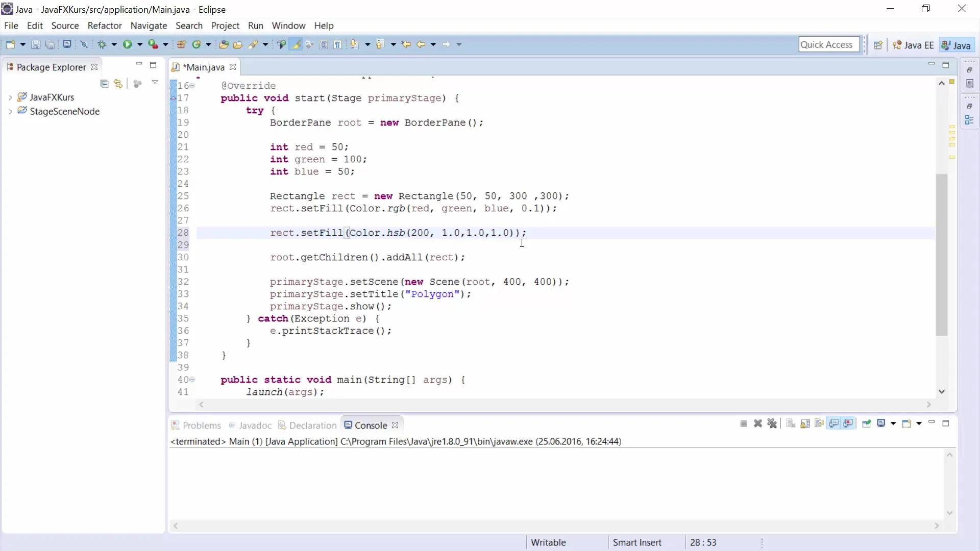Viewport: 980px width, 551px height.
Task: Click the New Java Package icon
Action: [181, 44]
